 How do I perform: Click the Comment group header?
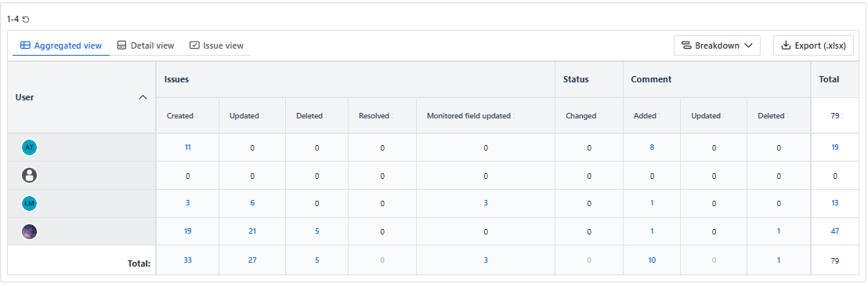pos(651,79)
